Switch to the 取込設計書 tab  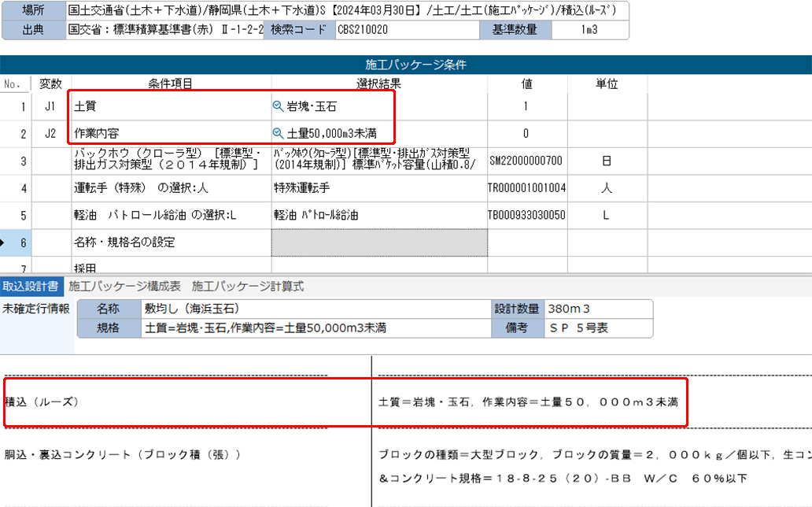pos(31,286)
